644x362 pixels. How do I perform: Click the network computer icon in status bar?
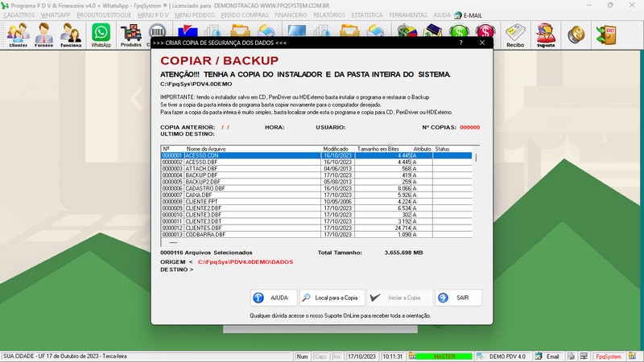584,356
